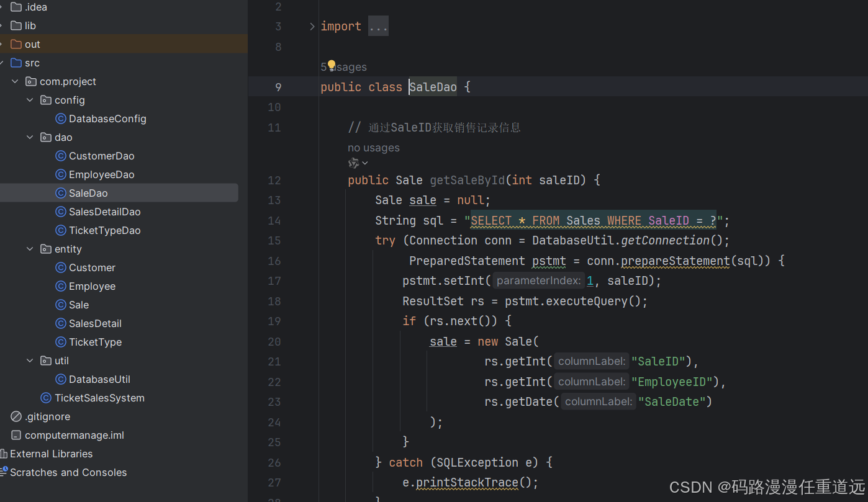868x502 pixels.
Task: Select Scratches and Consoles node
Action: (68, 472)
